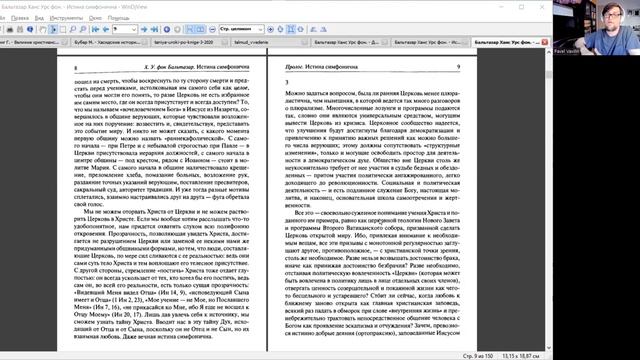This screenshot has width=640, height=360.
Task: Close the taniya-uroki-po-knige tab
Action: pos(224,42)
